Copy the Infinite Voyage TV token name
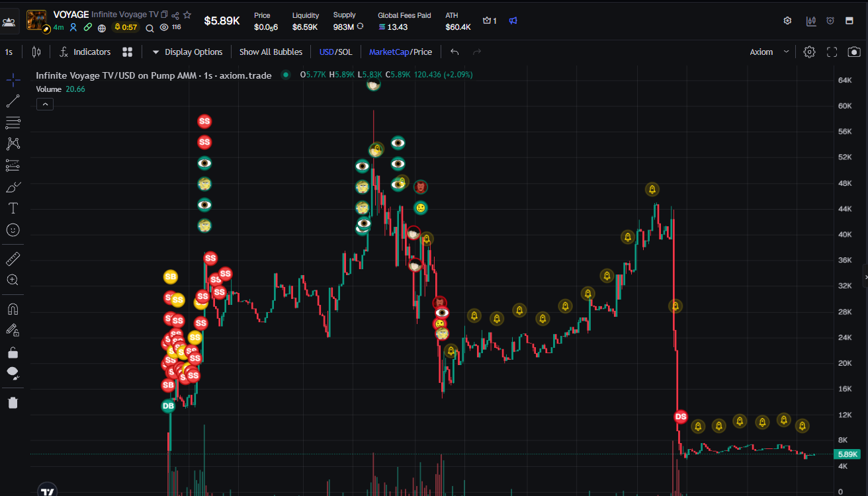Screen dimensions: 868x496 point(165,15)
